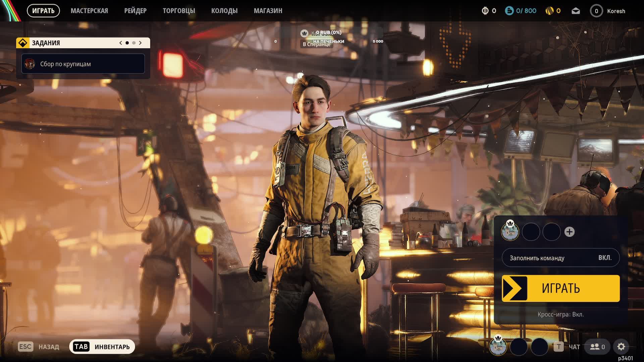Open the mail inbox envelope icon

point(576,11)
